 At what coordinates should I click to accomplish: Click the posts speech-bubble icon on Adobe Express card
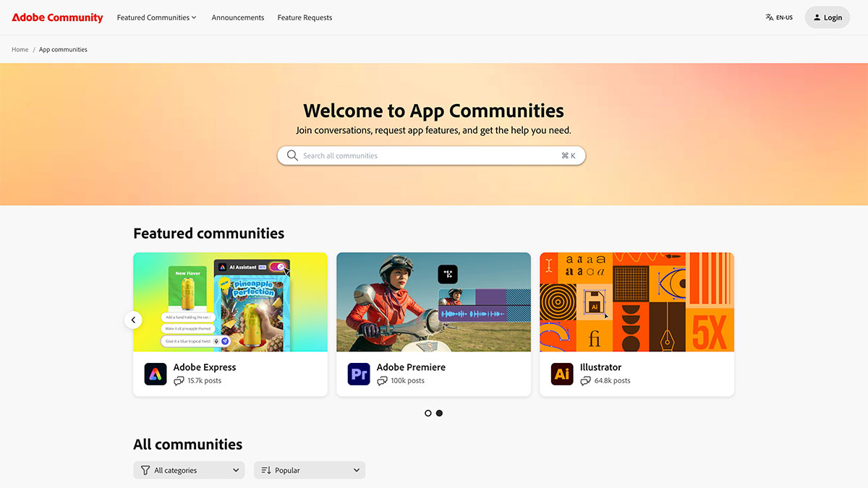coord(179,380)
